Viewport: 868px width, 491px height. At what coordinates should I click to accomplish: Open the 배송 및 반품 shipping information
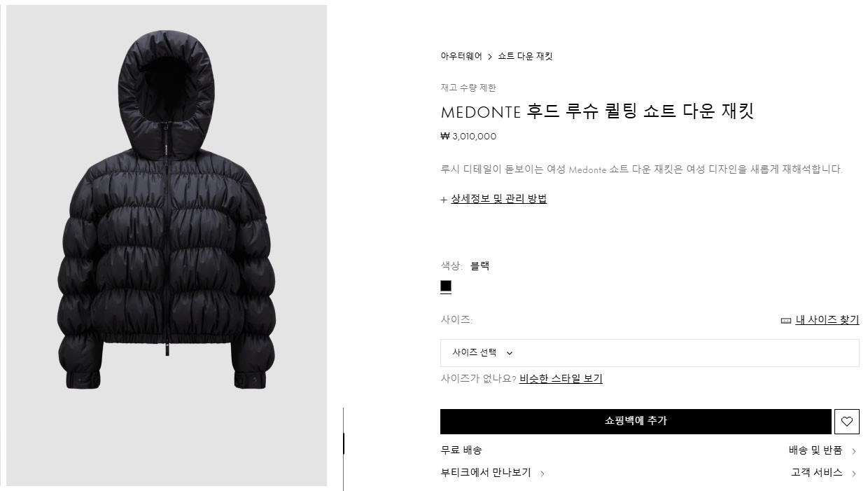tap(815, 450)
